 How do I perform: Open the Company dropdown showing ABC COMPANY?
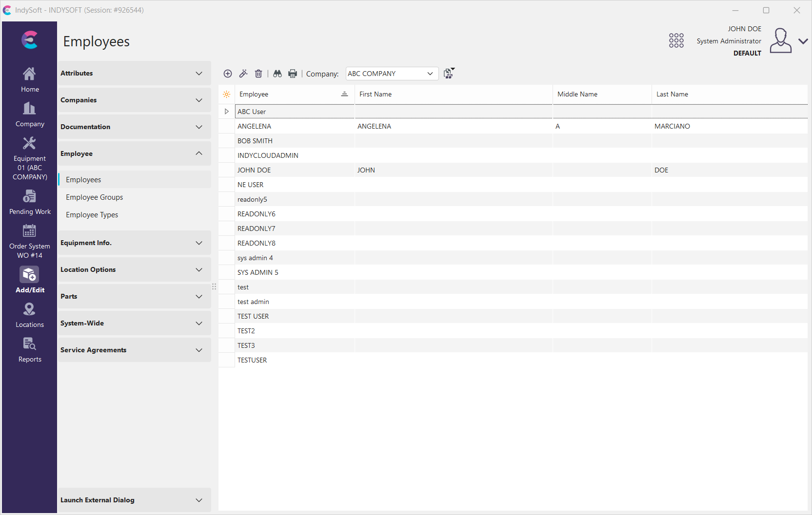391,74
